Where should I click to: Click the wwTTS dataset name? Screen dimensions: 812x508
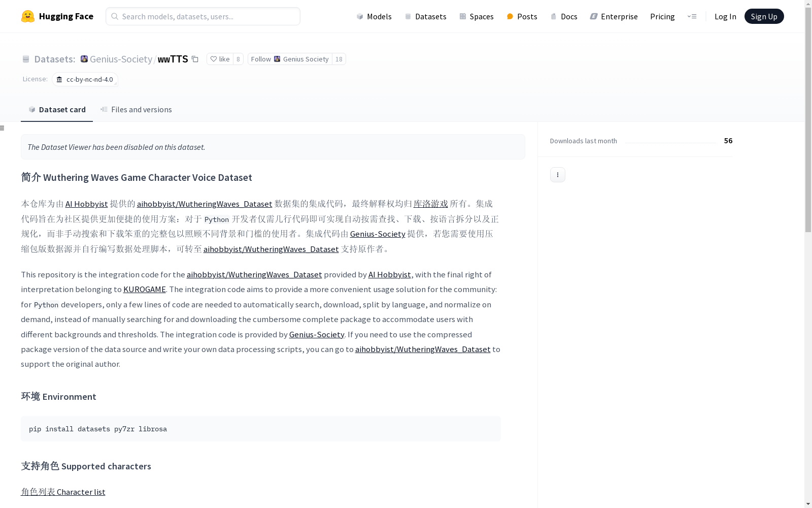click(173, 59)
